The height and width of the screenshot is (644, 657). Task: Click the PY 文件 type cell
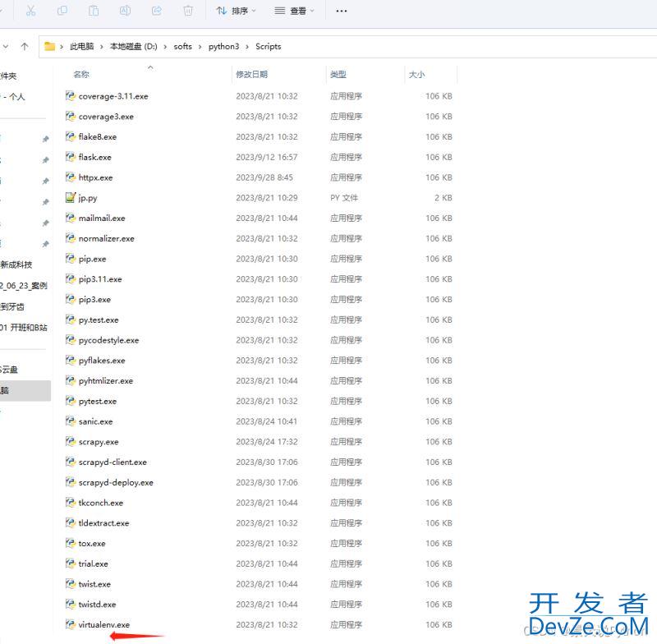pos(344,198)
